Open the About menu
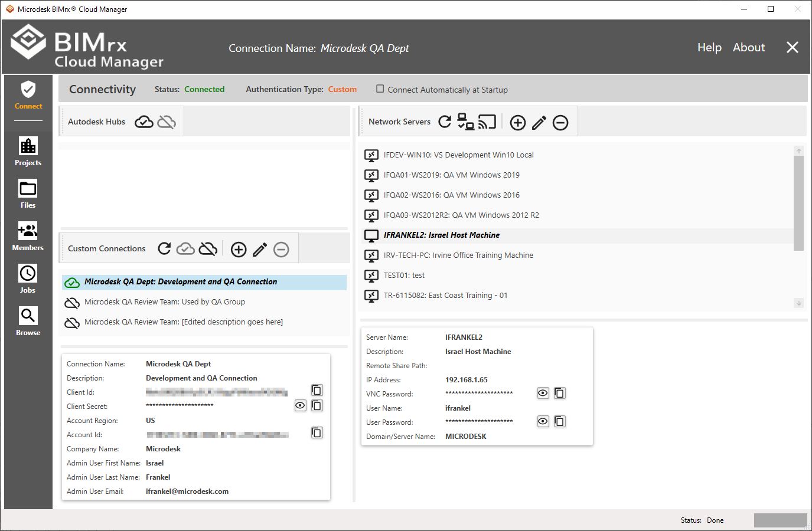 tap(748, 48)
